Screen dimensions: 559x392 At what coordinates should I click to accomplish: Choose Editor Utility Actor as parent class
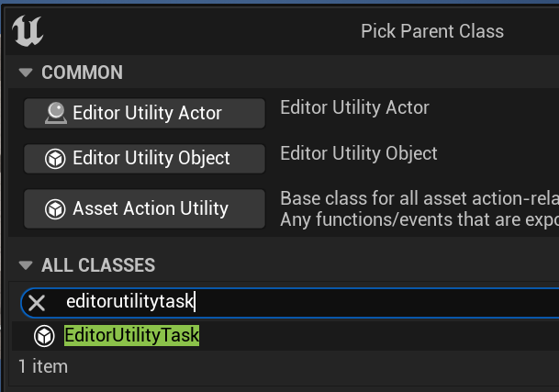[145, 114]
